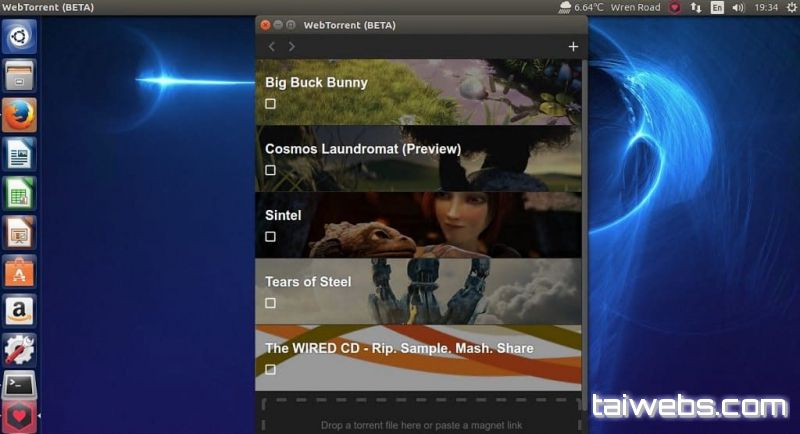Tick the Big Buck Bunny checkbox
Image resolution: width=800 pixels, height=434 pixels.
click(x=271, y=104)
